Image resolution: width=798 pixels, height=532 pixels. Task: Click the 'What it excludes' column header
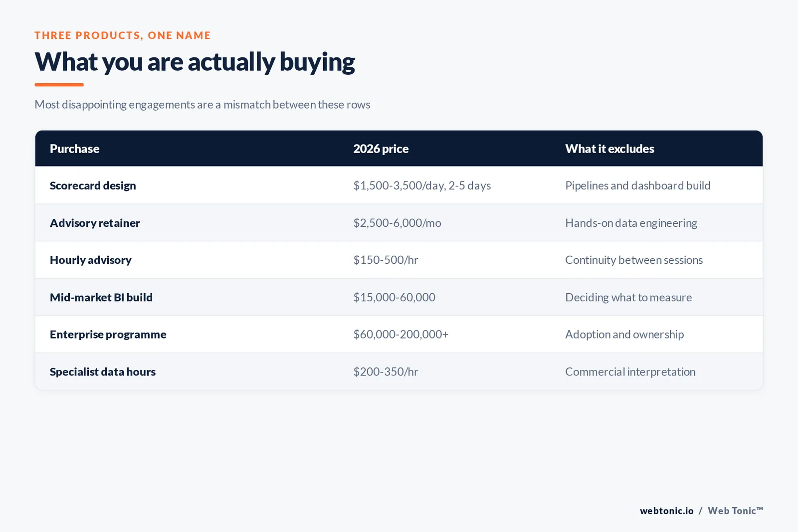(609, 149)
